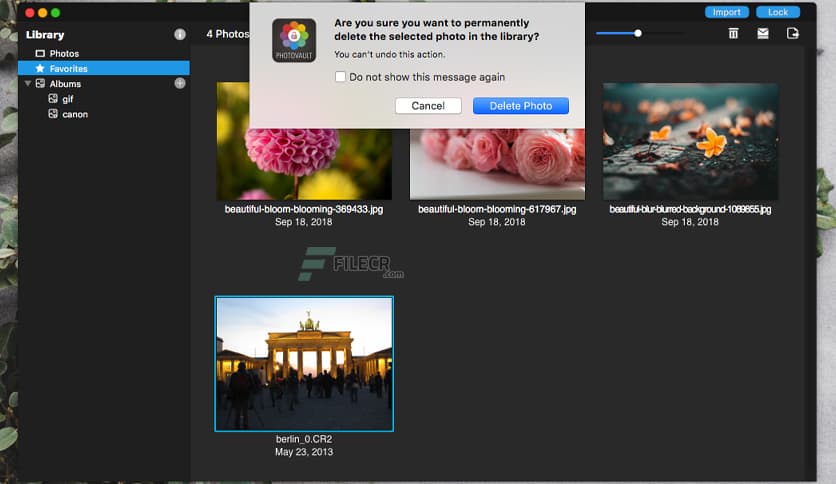Screen dimensions: 836x484
Task: Click the PhotoVault app icon in dialog
Action: [x=294, y=41]
